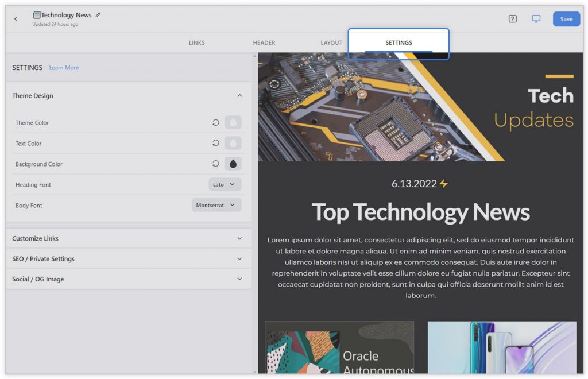Click the revert icon beside Background Color
Screen dimensions: 588x379
coord(215,164)
